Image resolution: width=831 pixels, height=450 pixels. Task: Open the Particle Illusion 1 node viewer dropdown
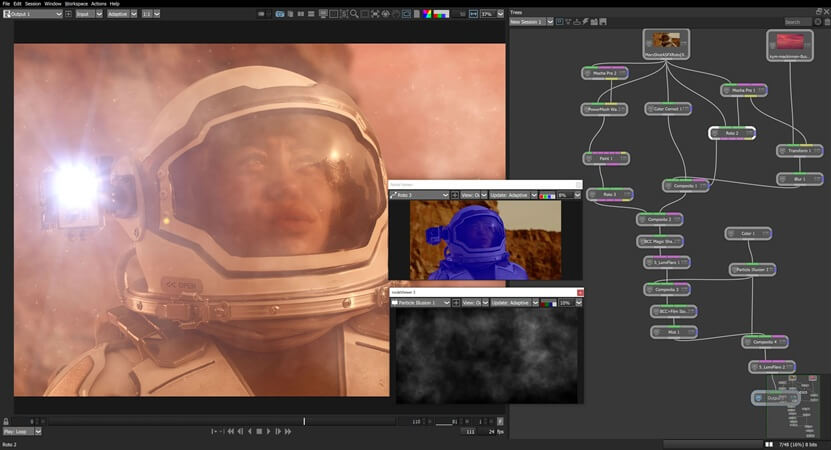[x=421, y=303]
